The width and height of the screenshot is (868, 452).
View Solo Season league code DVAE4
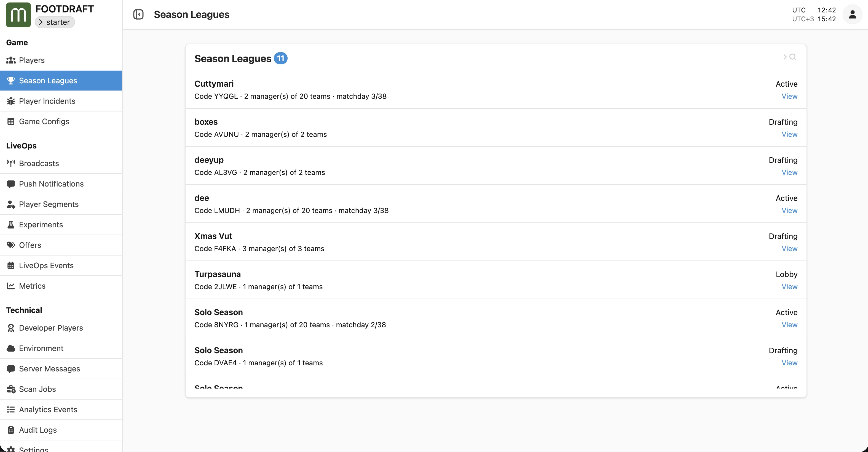pos(789,363)
